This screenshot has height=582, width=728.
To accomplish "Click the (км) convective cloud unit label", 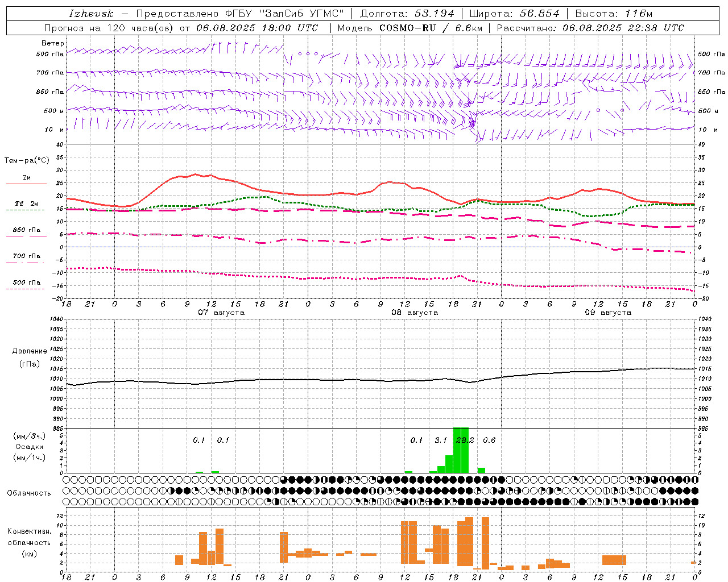I will (29, 554).
